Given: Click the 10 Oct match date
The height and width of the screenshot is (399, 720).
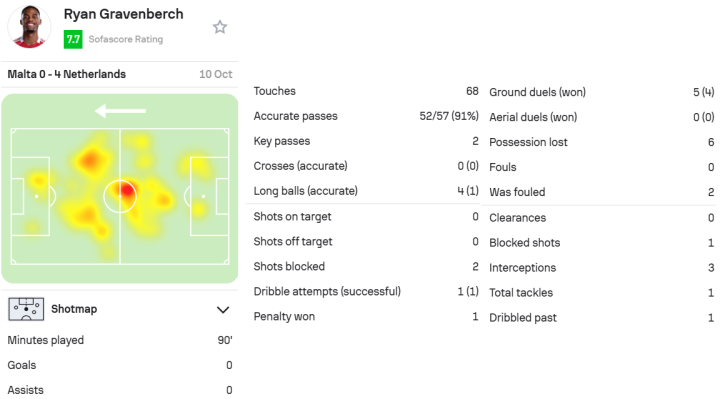Looking at the screenshot, I should [x=216, y=74].
